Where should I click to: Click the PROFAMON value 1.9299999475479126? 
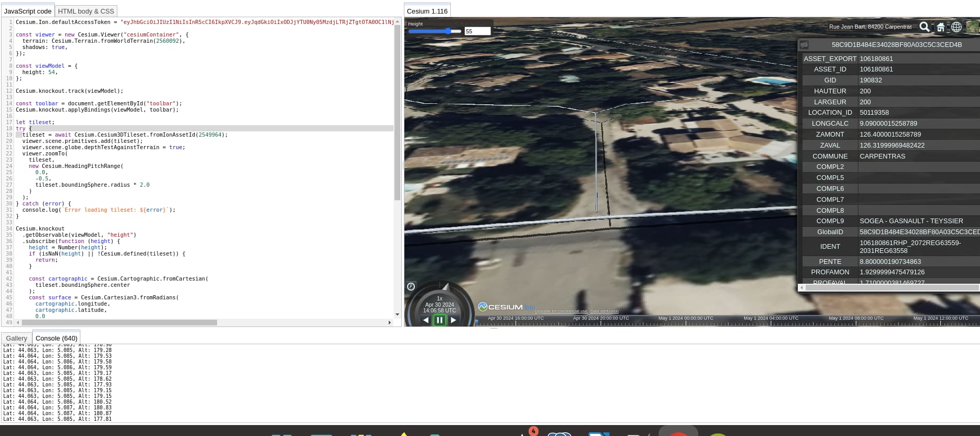tap(892, 272)
